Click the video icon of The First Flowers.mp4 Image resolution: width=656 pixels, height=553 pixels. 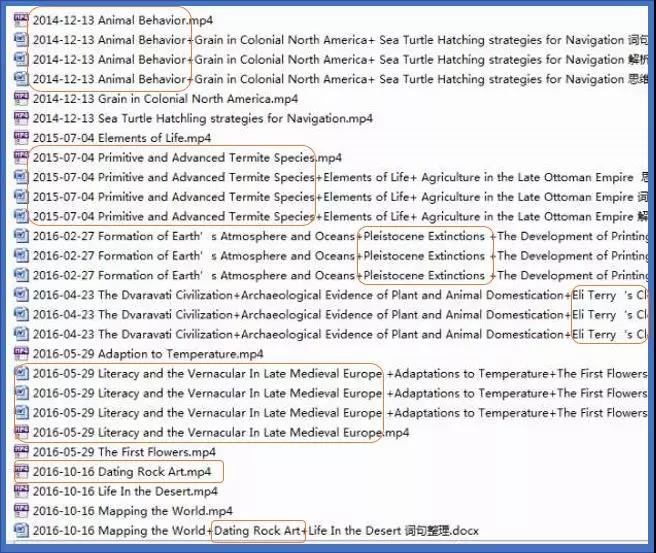point(21,452)
